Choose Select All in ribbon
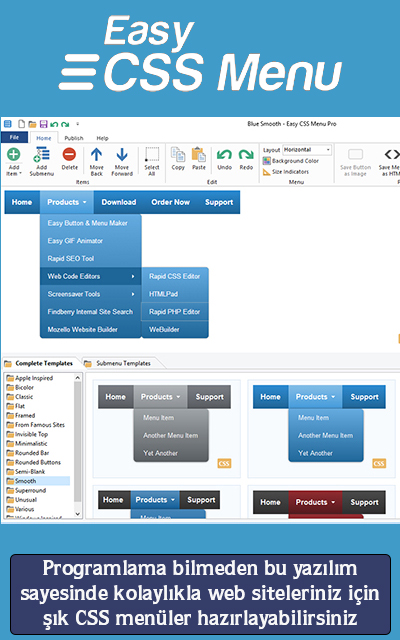The image size is (400, 640). pyautogui.click(x=152, y=161)
